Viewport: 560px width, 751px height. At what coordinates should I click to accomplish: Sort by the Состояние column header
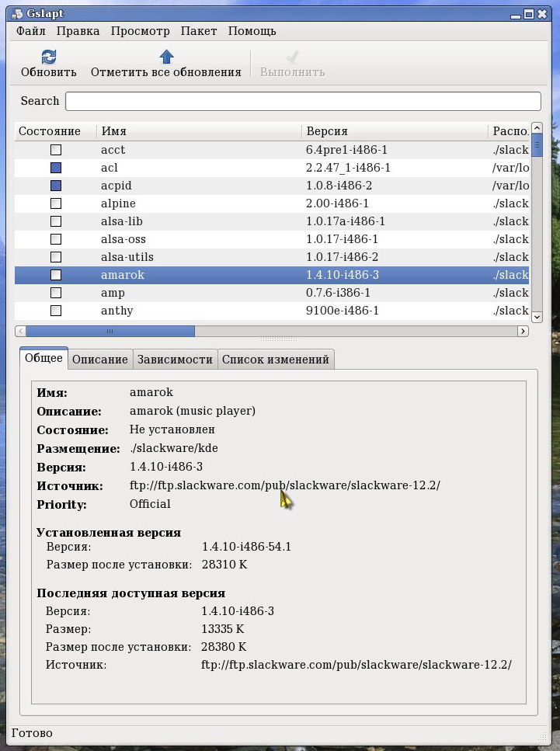point(56,131)
